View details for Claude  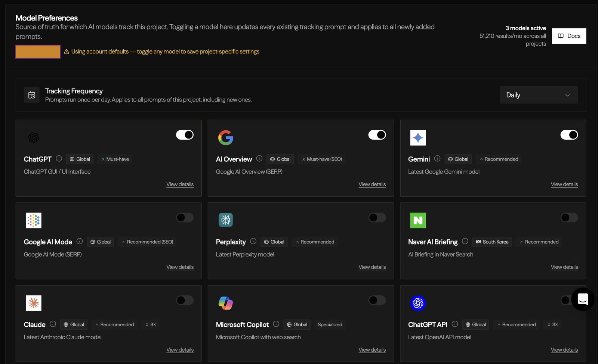(180, 350)
